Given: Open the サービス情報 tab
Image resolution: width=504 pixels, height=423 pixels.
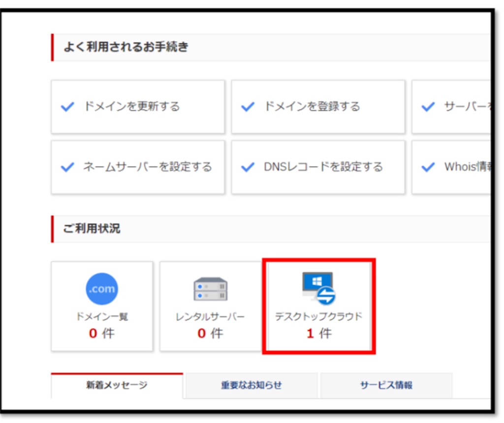Looking at the screenshot, I should 387,386.
